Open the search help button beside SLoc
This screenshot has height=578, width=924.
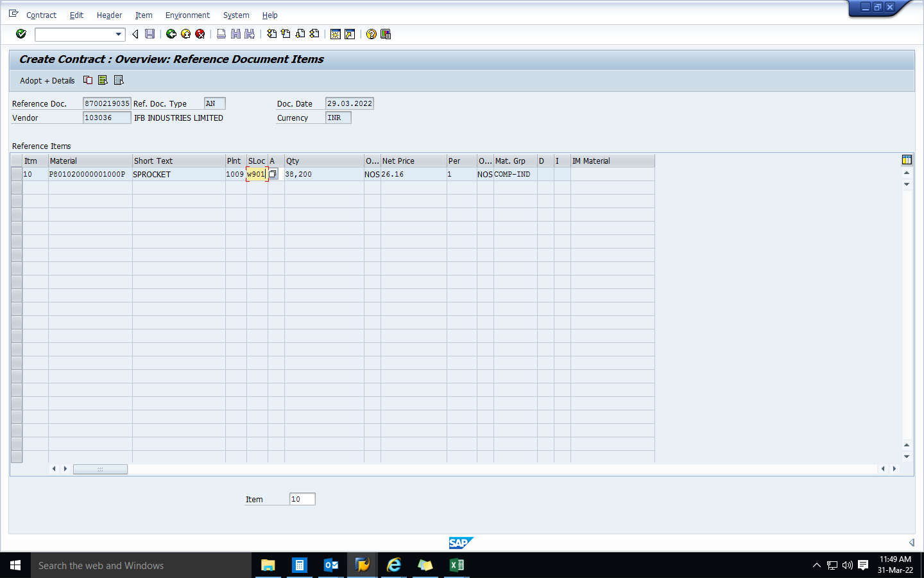click(273, 174)
